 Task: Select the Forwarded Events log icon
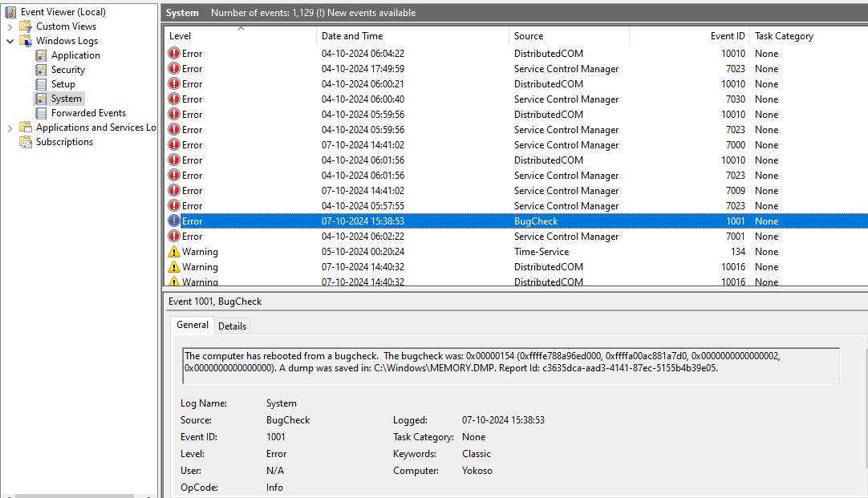tap(41, 113)
